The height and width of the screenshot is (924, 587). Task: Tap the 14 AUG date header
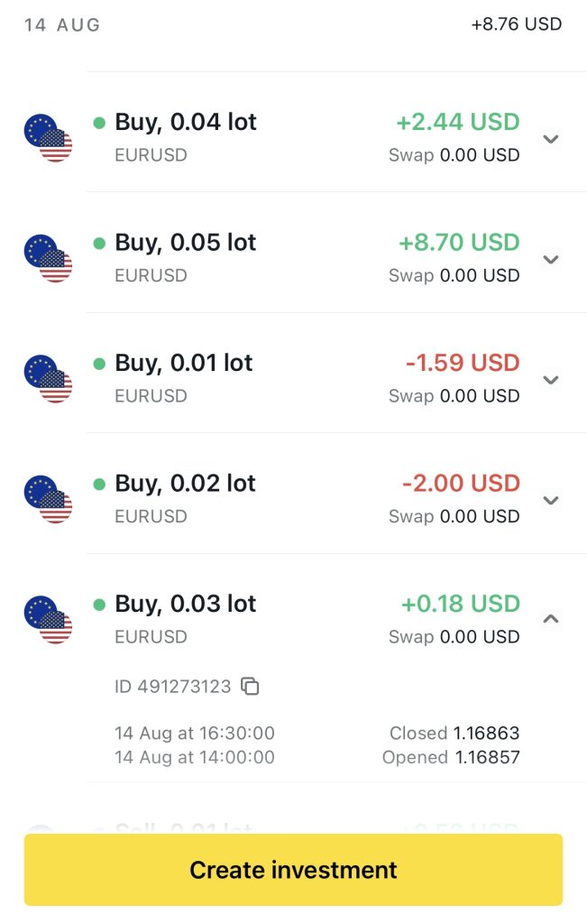pos(62,25)
